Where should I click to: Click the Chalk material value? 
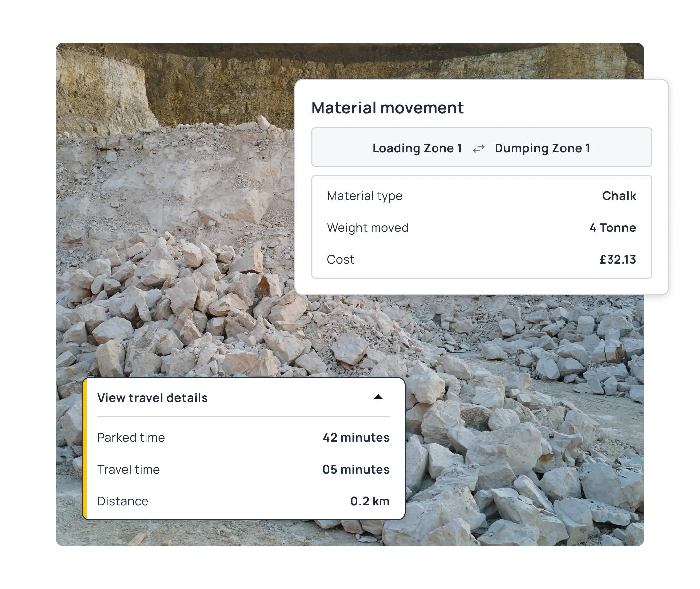pos(619,196)
